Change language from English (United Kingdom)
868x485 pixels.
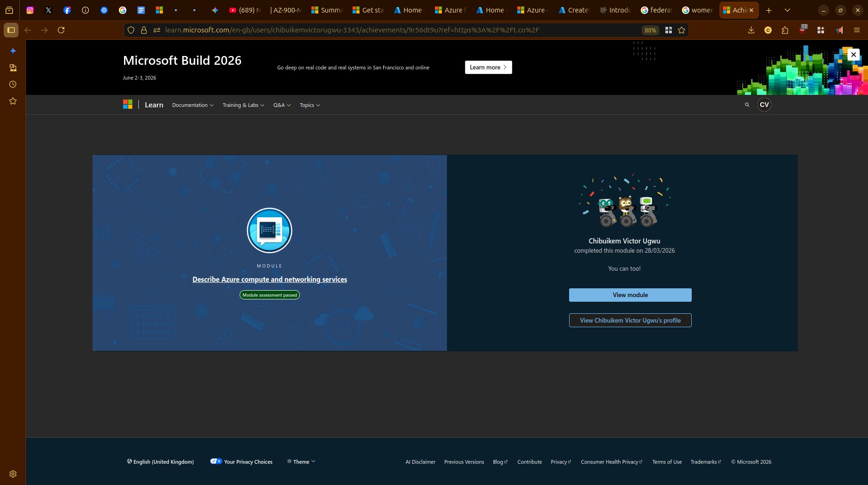pos(161,462)
